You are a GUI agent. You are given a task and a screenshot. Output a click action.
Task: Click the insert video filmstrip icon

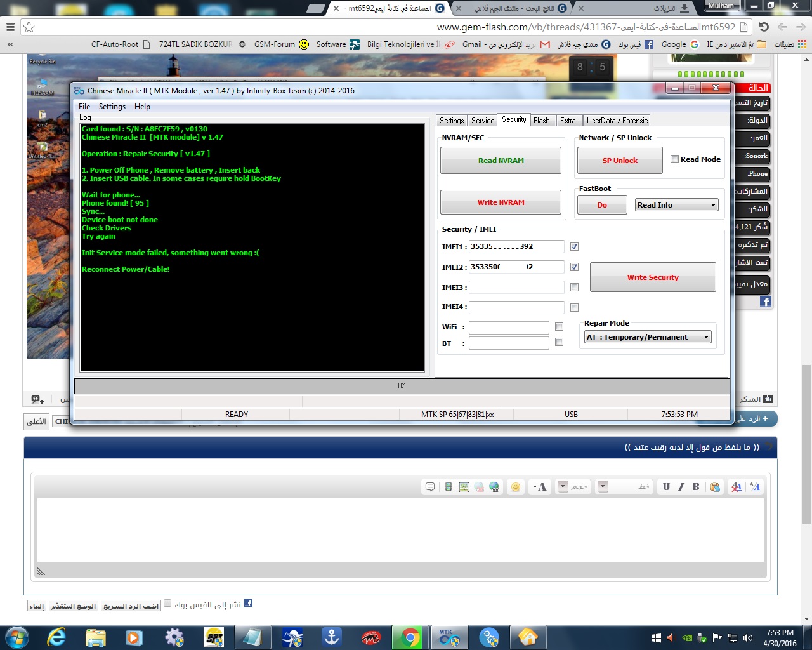pos(449,487)
